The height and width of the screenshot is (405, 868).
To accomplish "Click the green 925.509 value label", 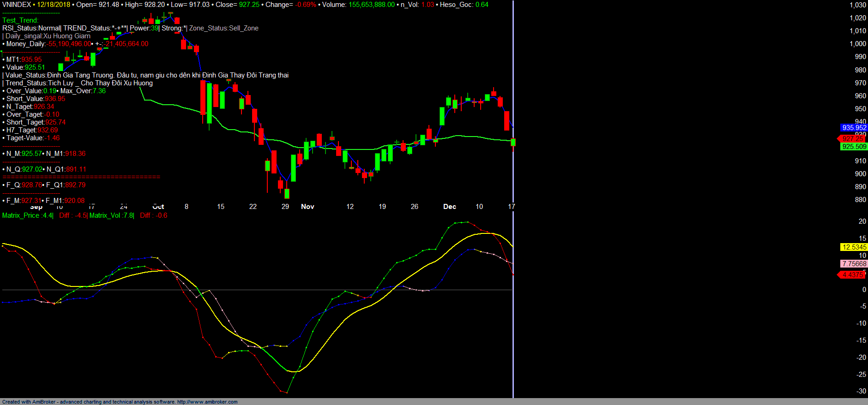I will (x=854, y=147).
